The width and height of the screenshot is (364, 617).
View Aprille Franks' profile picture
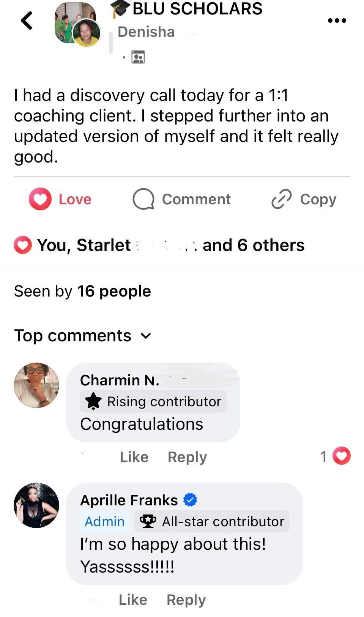coord(36,505)
